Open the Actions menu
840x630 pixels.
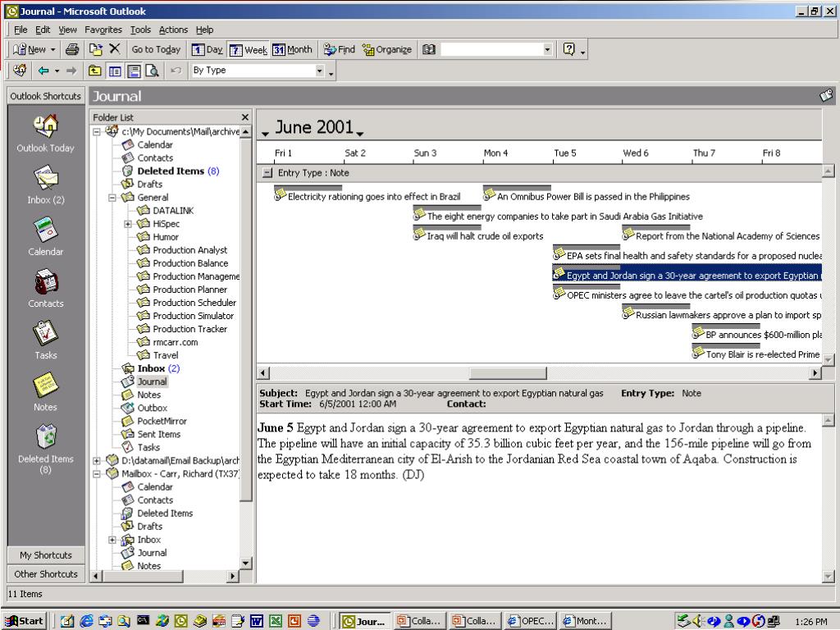[x=173, y=30]
